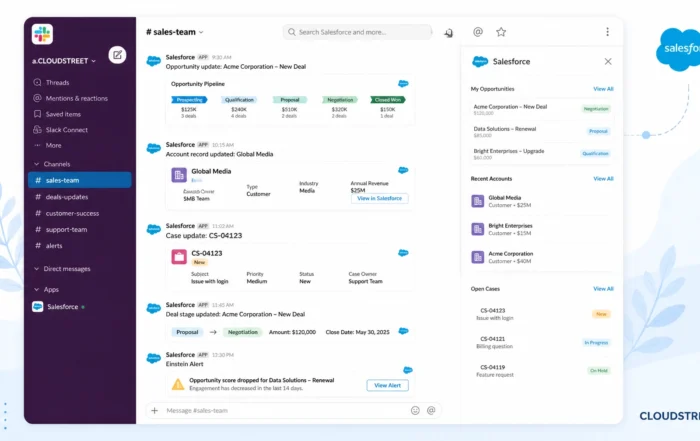The image size is (700, 441).
Task: Open Data Solutions – Renewal opportunity
Action: pos(542,132)
